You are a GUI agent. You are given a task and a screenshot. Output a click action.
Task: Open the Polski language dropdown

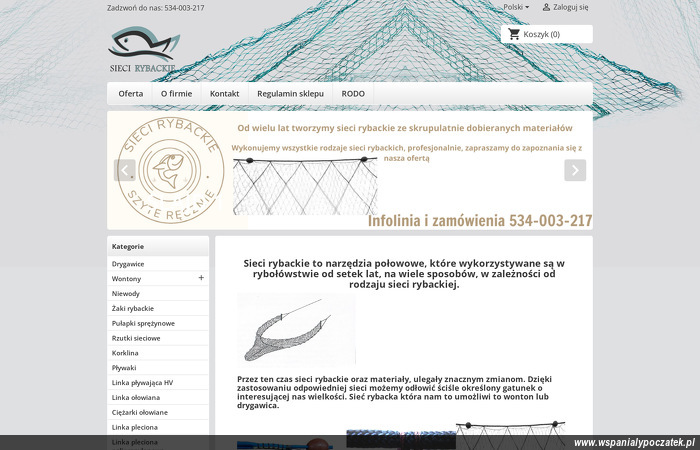(516, 7)
